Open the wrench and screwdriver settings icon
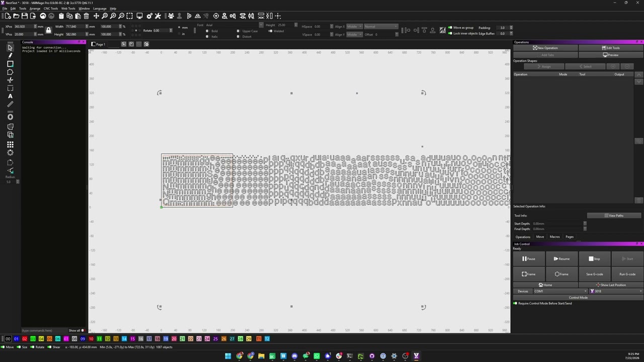The height and width of the screenshot is (362, 644). click(157, 16)
